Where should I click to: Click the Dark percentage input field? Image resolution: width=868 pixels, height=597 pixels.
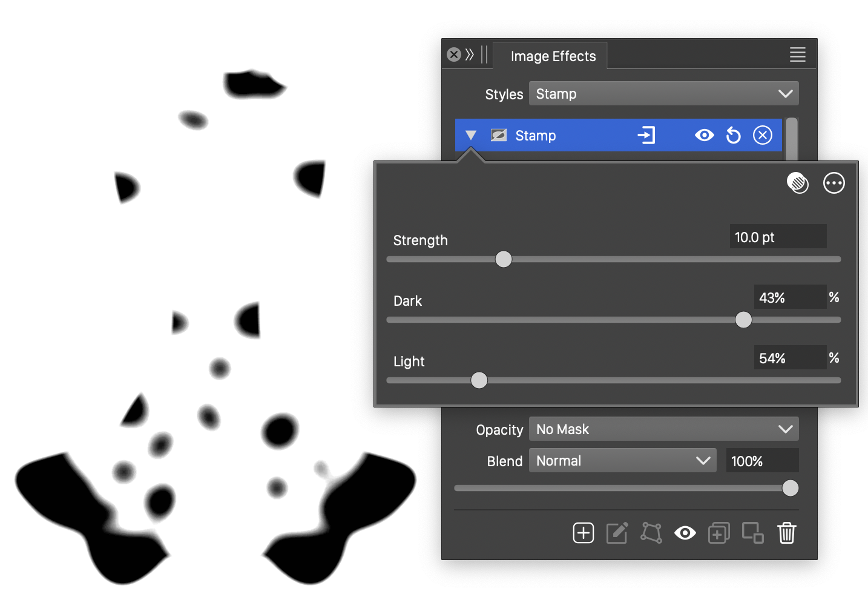pyautogui.click(x=789, y=297)
